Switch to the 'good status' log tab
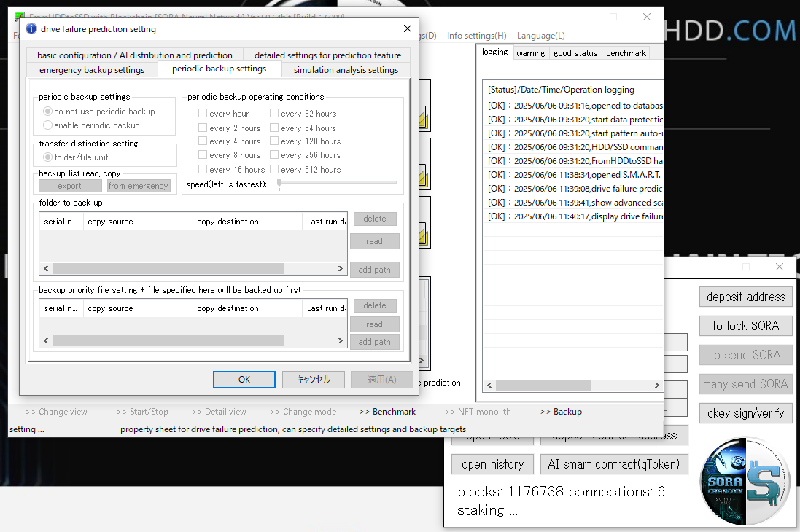The height and width of the screenshot is (532, 800). (575, 53)
